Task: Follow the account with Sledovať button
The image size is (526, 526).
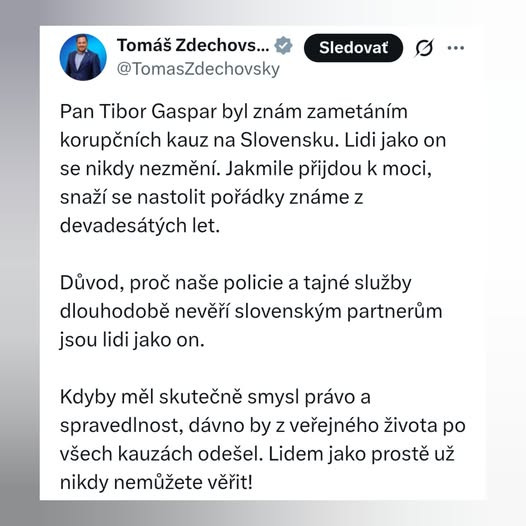Action: [353, 48]
